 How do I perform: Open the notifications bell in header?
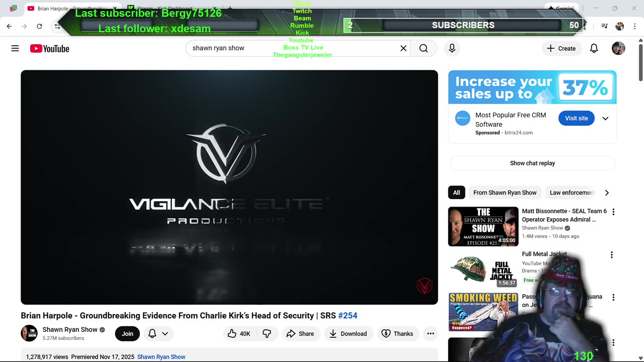[x=594, y=48]
